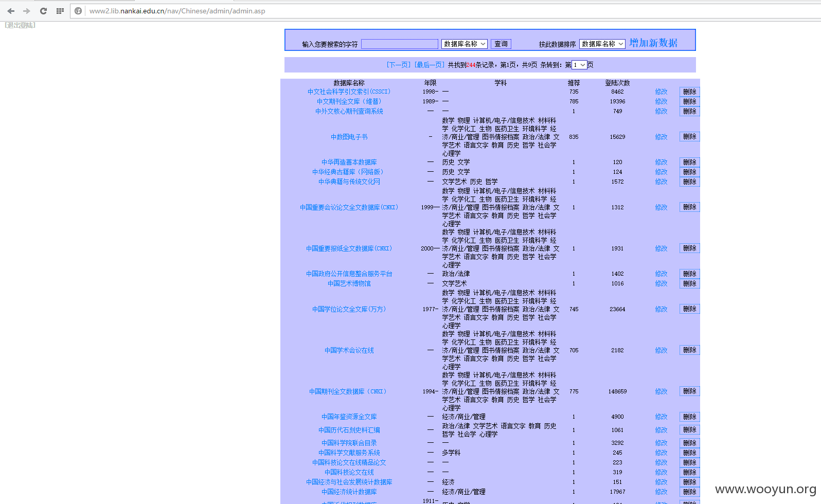Delete the 中数图电子书 entry
The height and width of the screenshot is (504, 821).
click(690, 137)
